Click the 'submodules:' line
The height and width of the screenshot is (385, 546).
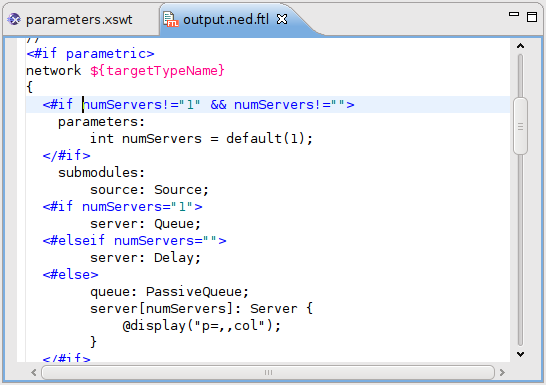tap(101, 173)
